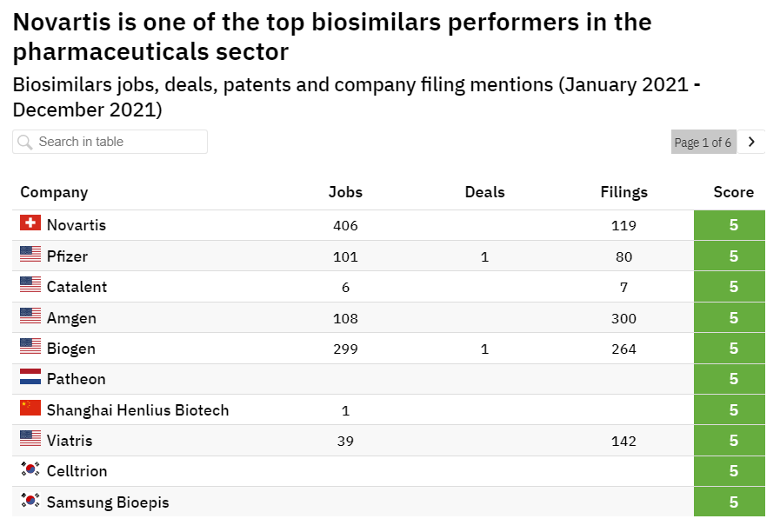Screen dimensions: 780x532
Task: Click the US flag next to Biogen
Action: point(30,347)
